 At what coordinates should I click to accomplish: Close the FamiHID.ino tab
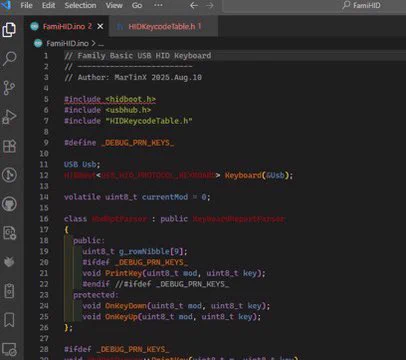click(100, 26)
